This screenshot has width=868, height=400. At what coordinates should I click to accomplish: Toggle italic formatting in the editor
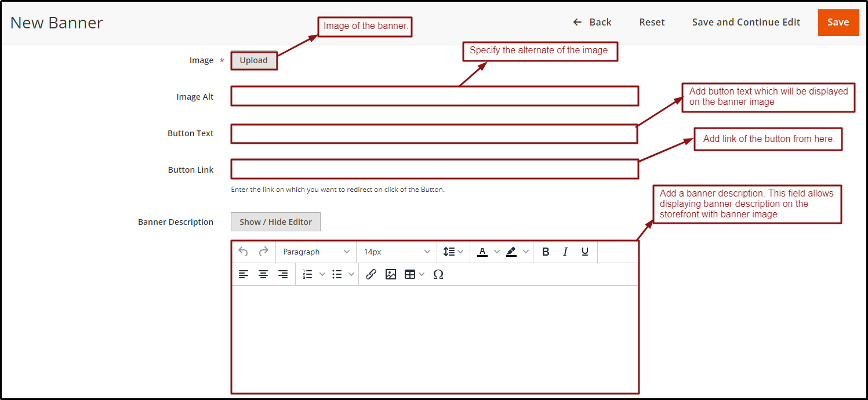click(x=565, y=251)
